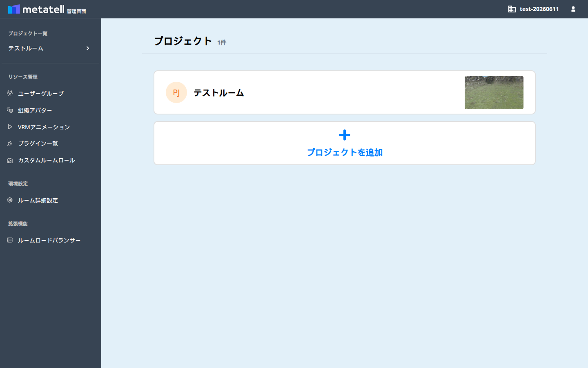Click the orange PJ project badge
Image resolution: width=588 pixels, height=368 pixels.
point(176,92)
